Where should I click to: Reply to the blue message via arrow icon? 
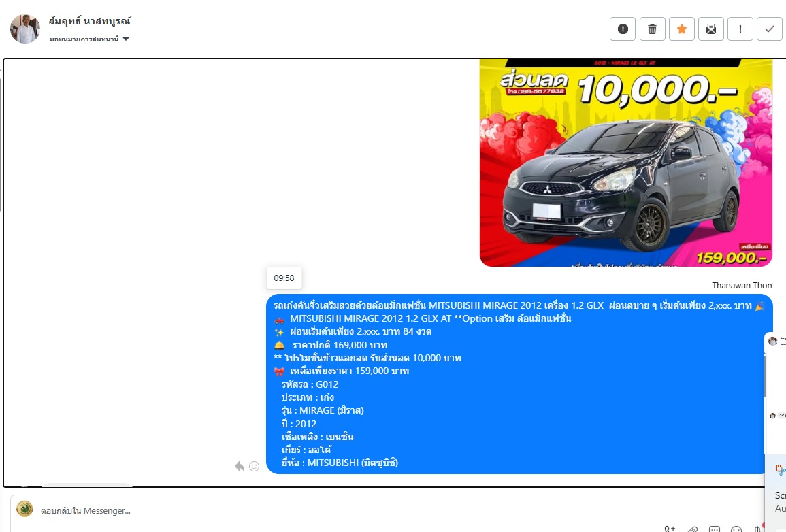point(240,467)
